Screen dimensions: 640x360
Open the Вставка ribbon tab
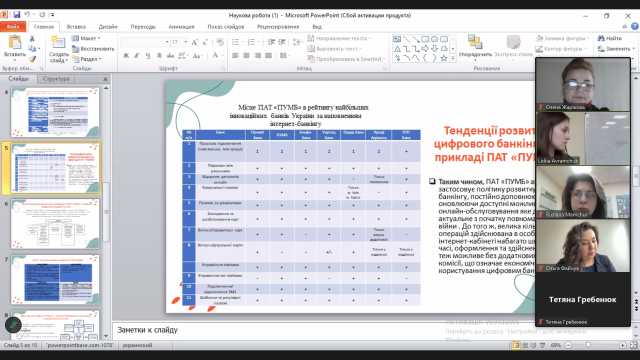pyautogui.click(x=76, y=27)
